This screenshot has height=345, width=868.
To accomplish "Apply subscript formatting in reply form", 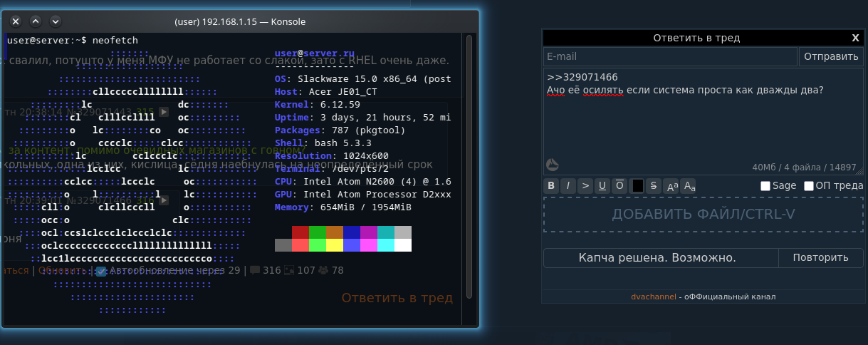I will [x=689, y=186].
